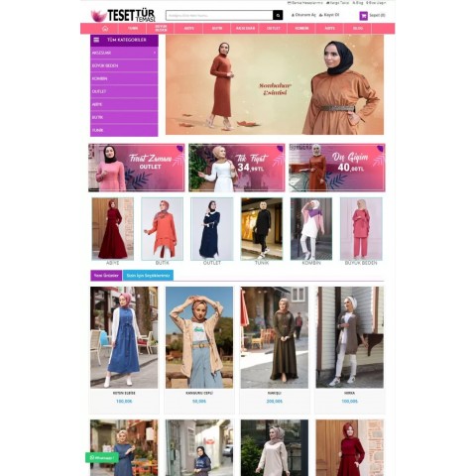The image size is (476, 476).
Task: Click the home icon in the pink navbar
Action: (x=105, y=29)
